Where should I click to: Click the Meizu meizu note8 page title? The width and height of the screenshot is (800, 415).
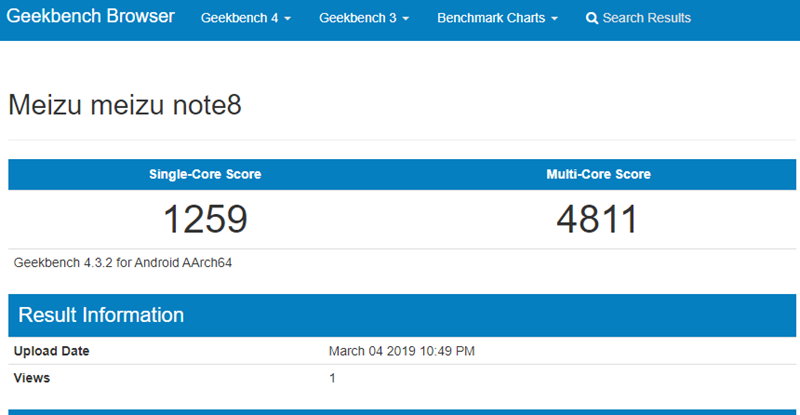click(x=124, y=104)
